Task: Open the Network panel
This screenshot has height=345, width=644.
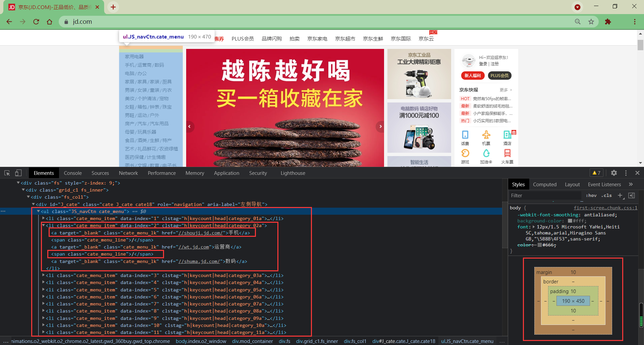Action: point(128,173)
